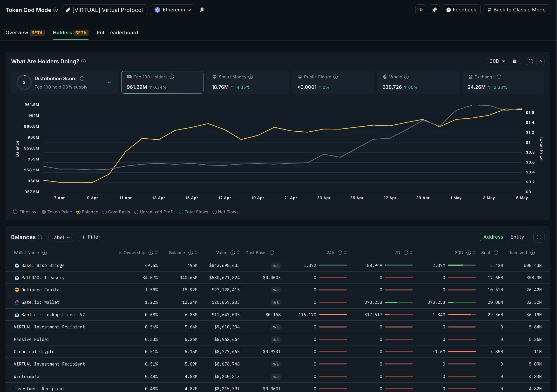This screenshot has height=392, width=557.
Task: Open the 30D time range dropdown
Action: coord(497,61)
